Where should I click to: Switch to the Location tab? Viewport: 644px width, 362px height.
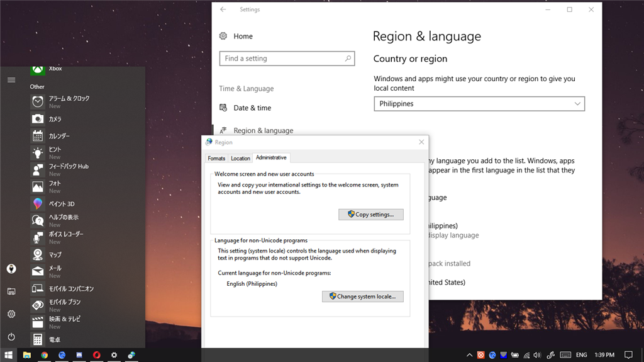coord(240,159)
